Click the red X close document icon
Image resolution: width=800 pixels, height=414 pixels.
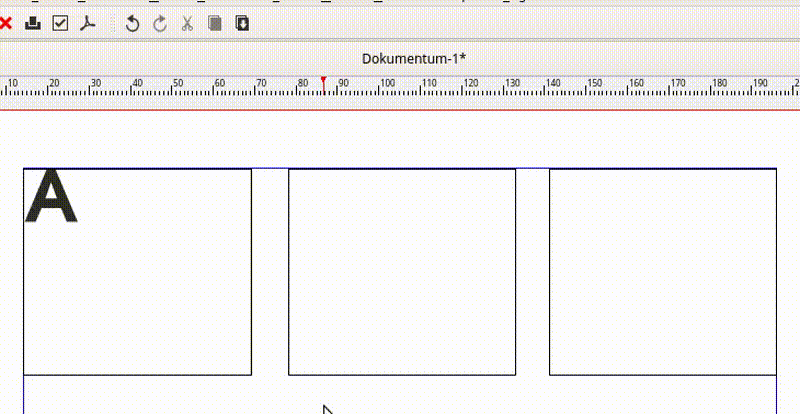click(6, 23)
